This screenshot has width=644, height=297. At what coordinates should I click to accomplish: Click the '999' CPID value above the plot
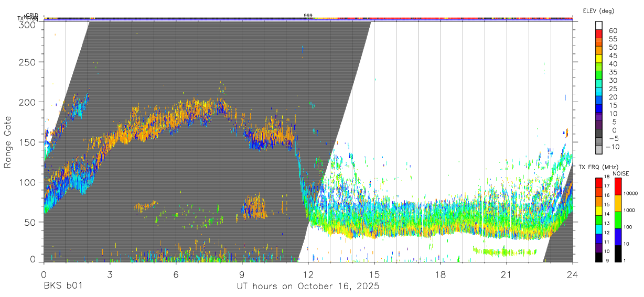coord(308,16)
